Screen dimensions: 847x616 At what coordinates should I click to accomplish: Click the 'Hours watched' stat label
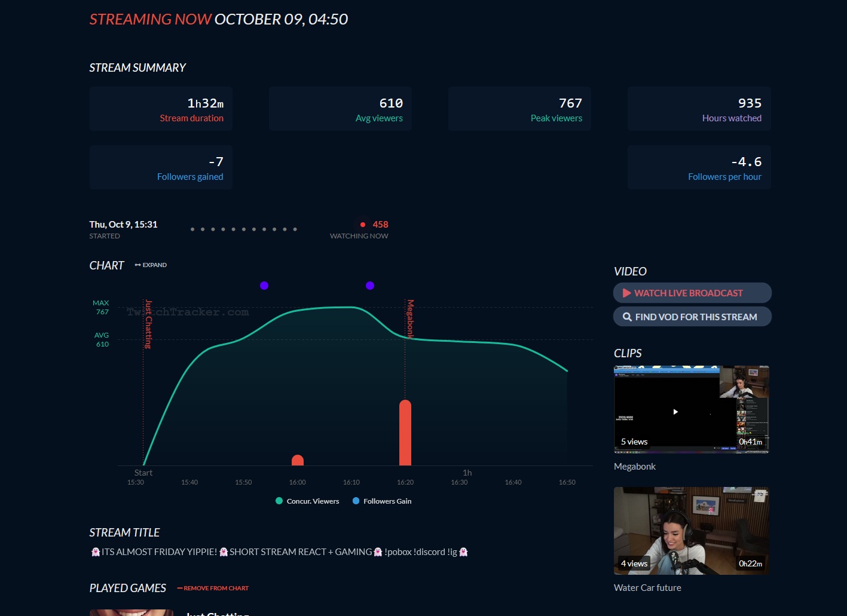(732, 118)
